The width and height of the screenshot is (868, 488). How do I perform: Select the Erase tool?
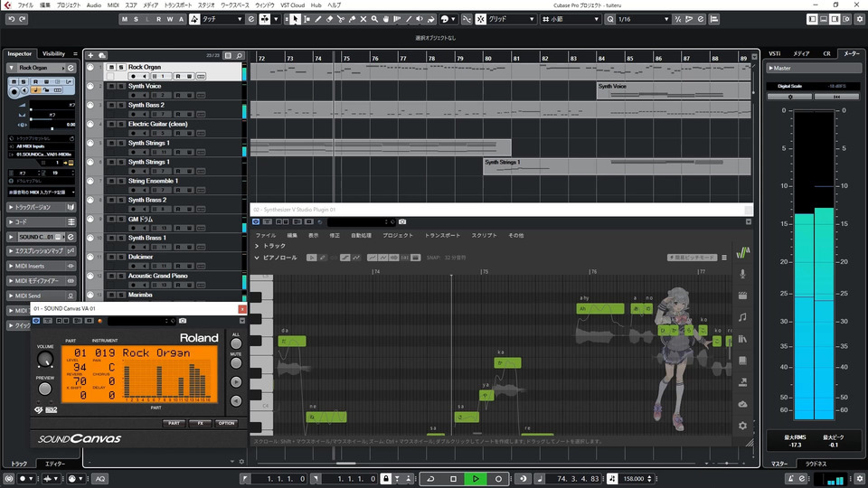329,19
